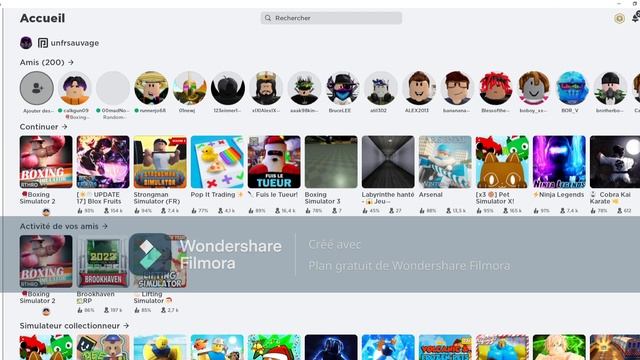Open friend brotherbo's avatar

(610, 88)
